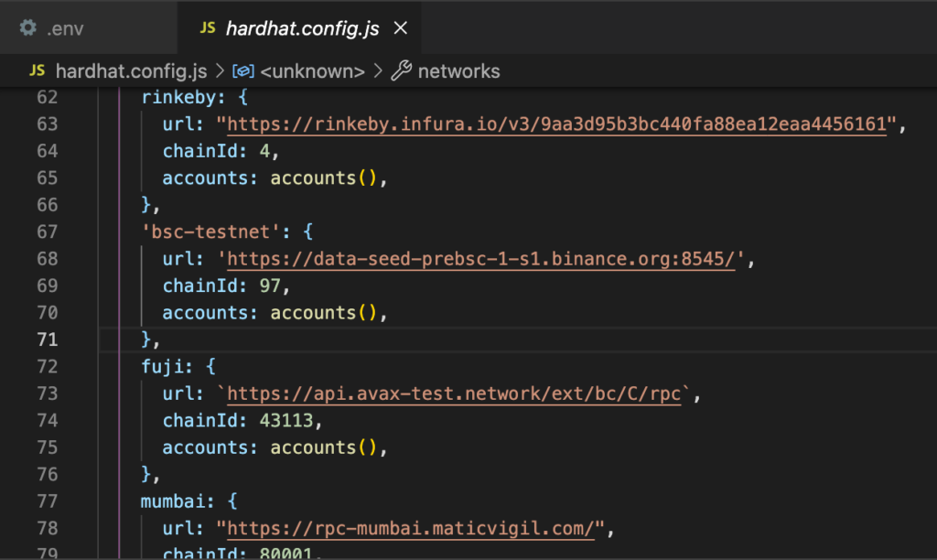Click the 'rinkeby' key text
This screenshot has height=560, width=937.
tap(178, 97)
